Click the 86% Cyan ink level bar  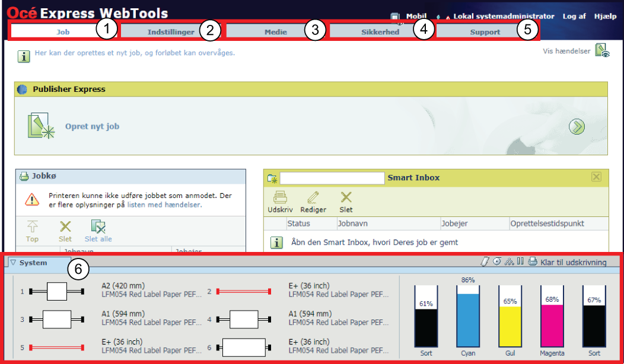coord(468,316)
